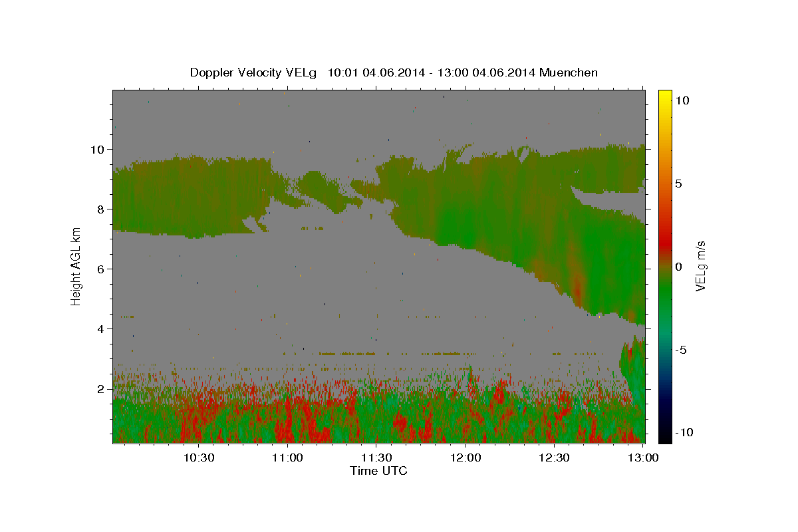Image resolution: width=798 pixels, height=532 pixels.
Task: Click the colorbar value 5
Action: pyautogui.click(x=679, y=184)
